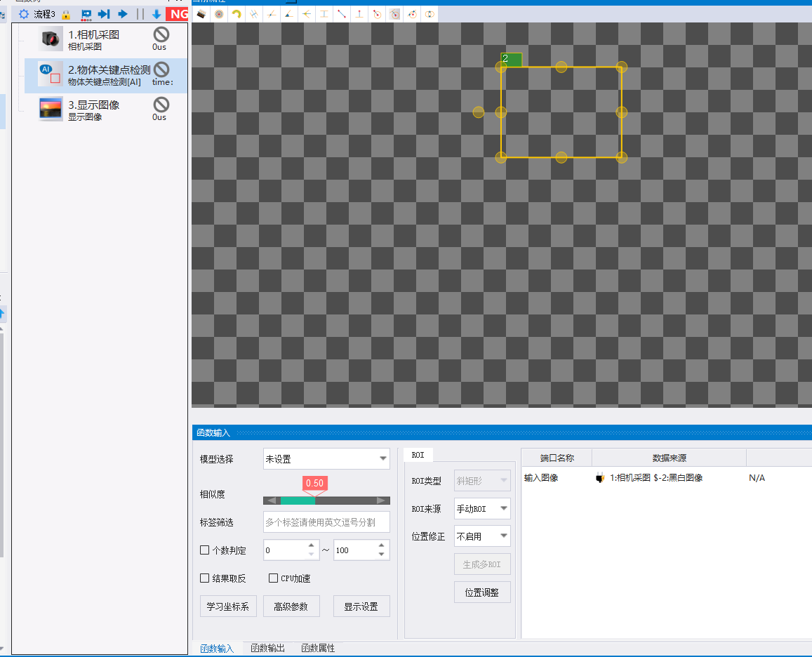
Task: Enable the CPU加速 checkbox
Action: [x=274, y=578]
